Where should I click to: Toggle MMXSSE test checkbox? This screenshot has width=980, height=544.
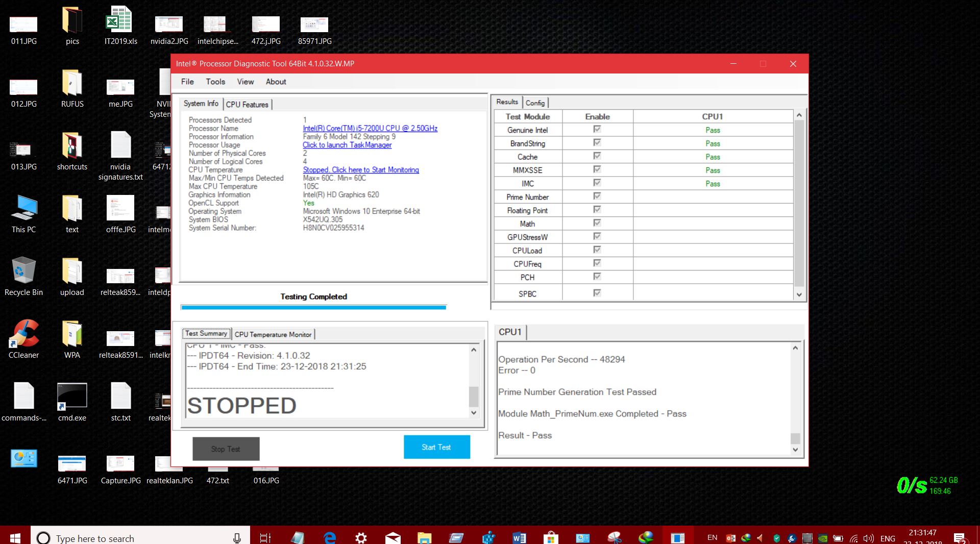coord(597,169)
